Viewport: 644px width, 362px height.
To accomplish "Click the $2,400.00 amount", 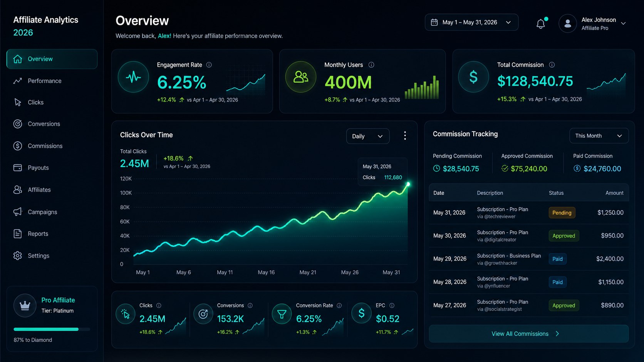I will click(x=610, y=259).
